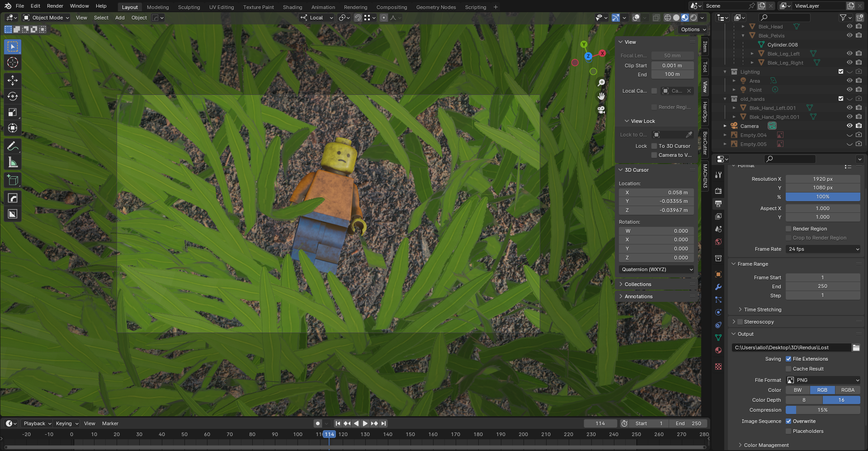Viewport: 868px width, 451px height.
Task: Jump to the timeline end frame
Action: point(383,423)
